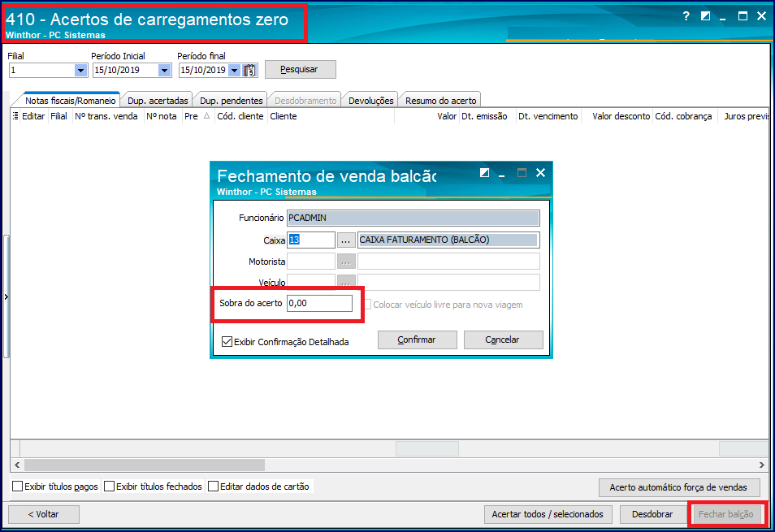Click the Valor desconto column header
The image size is (775, 532).
click(617, 116)
